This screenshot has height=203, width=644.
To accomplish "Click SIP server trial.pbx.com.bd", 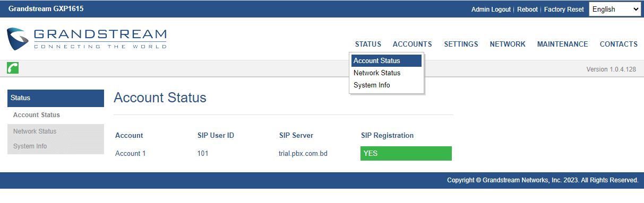I will (x=303, y=154).
